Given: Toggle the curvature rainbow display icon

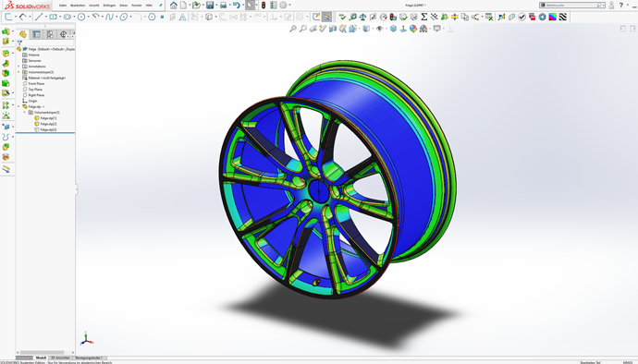Looking at the screenshot, I should [x=553, y=17].
